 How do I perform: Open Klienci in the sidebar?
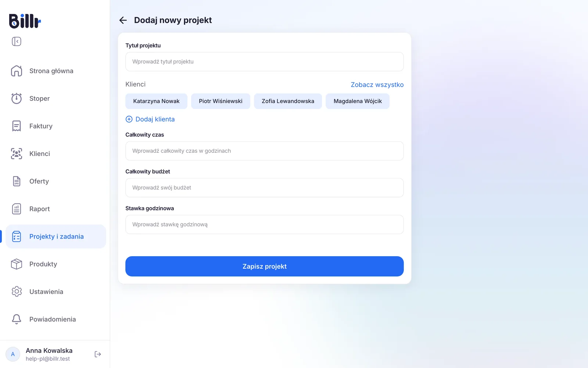(55, 153)
